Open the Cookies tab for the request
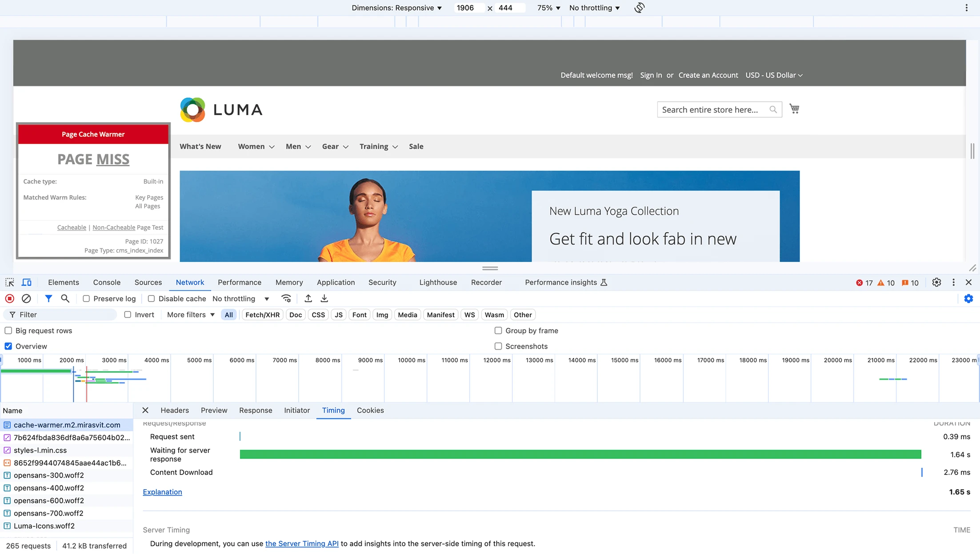980x554 pixels. (x=370, y=411)
